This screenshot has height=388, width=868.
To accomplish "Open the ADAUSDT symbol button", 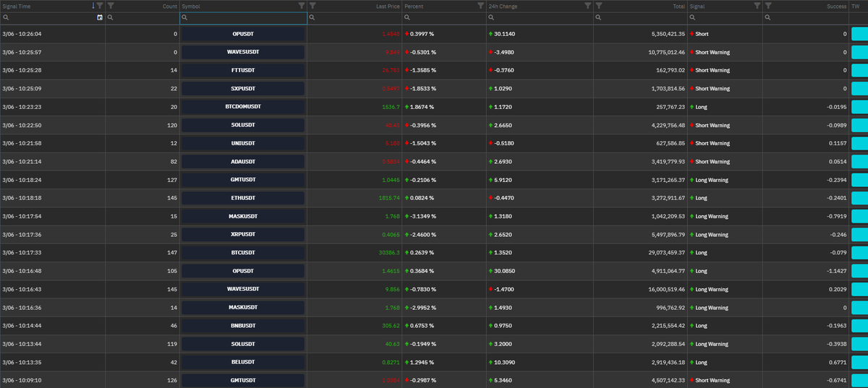I will point(243,162).
